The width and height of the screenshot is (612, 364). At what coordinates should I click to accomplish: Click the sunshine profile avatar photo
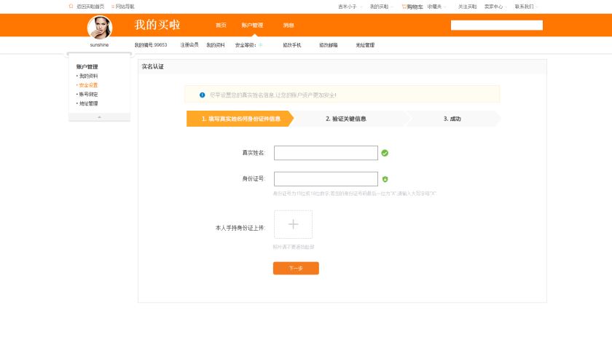point(100,28)
